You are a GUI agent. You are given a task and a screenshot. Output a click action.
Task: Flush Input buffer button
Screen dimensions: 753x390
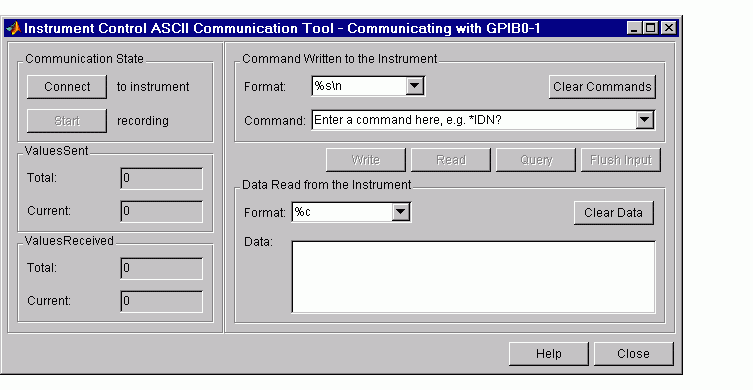[620, 160]
